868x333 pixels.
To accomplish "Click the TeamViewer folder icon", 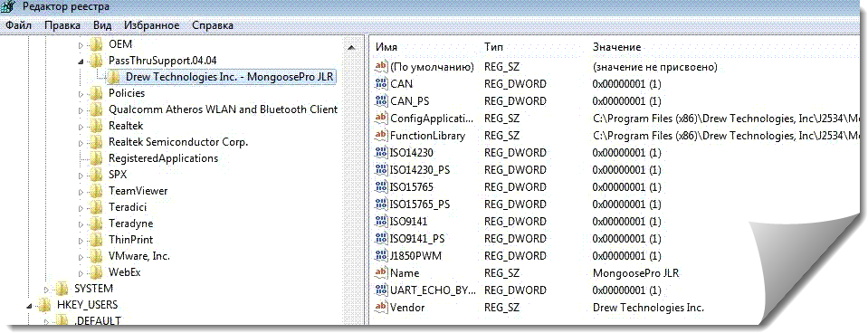I will pyautogui.click(x=96, y=191).
